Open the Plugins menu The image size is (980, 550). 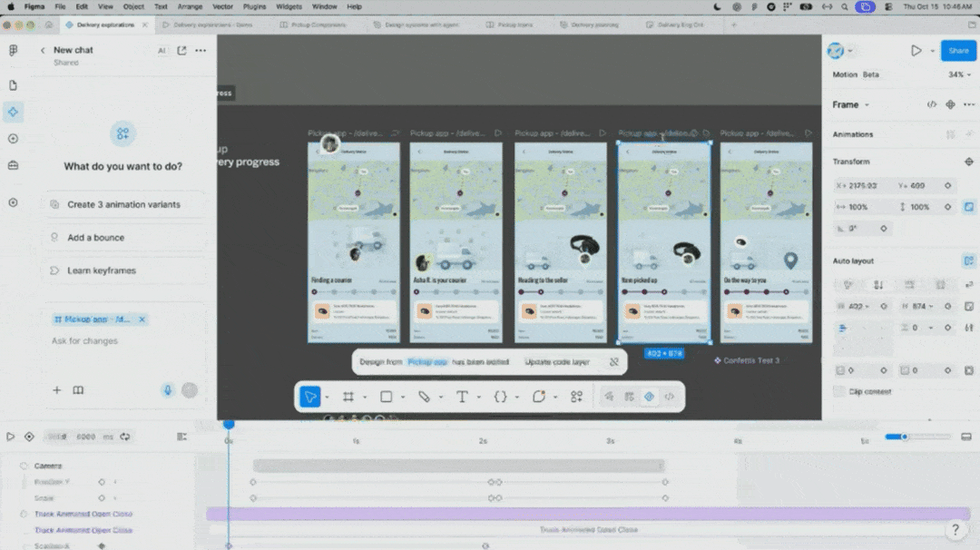pyautogui.click(x=254, y=6)
